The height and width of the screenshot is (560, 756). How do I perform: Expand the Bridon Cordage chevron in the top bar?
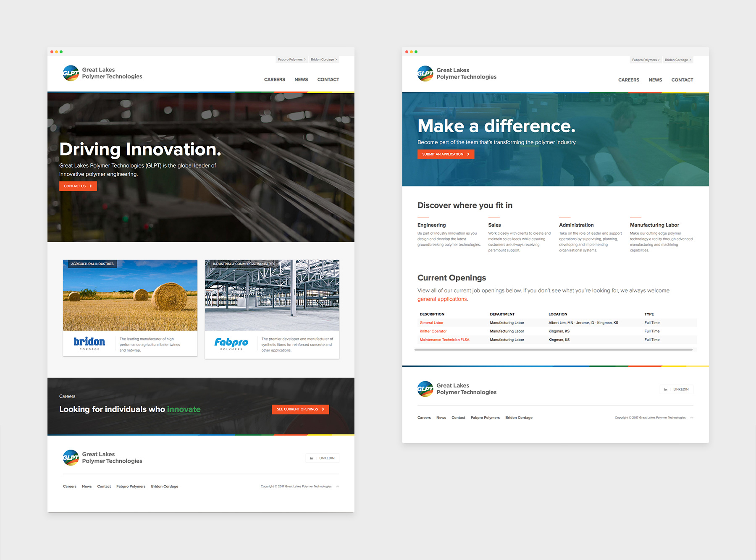[x=336, y=59]
